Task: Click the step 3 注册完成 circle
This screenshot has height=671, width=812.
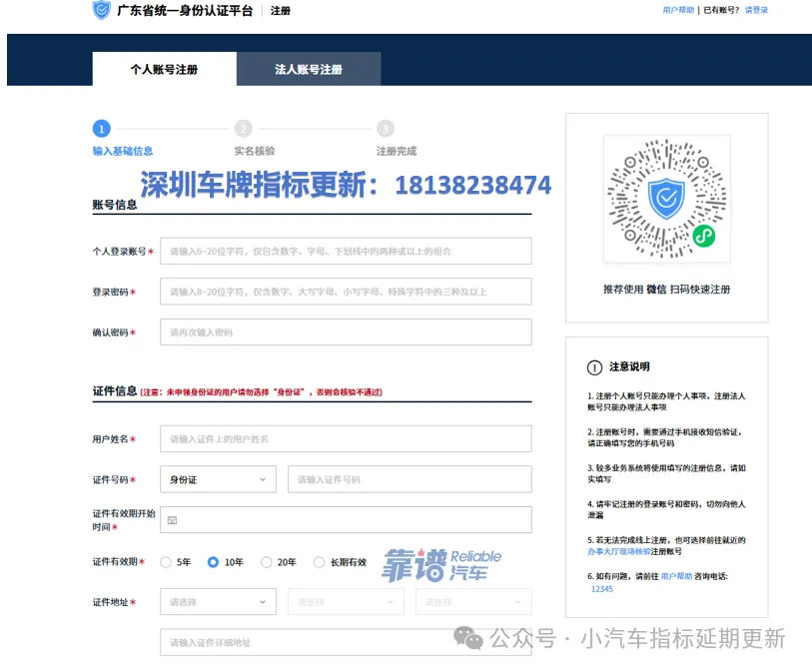Action: click(386, 129)
